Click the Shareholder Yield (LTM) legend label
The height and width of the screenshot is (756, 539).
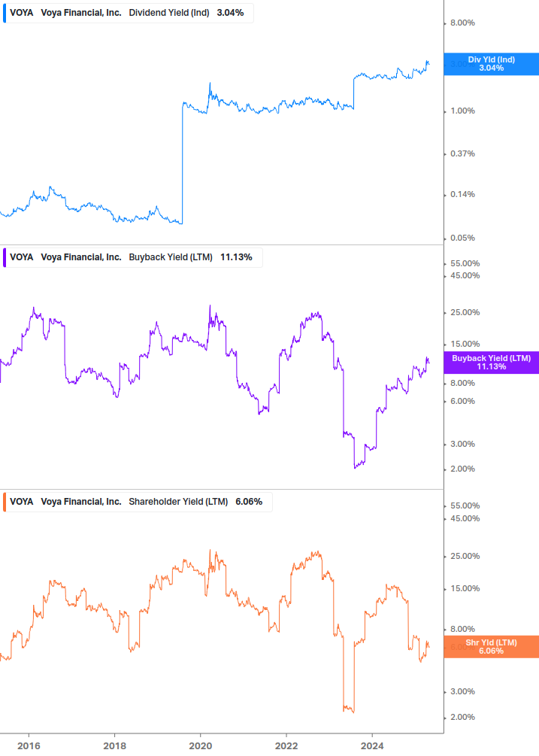tap(178, 502)
